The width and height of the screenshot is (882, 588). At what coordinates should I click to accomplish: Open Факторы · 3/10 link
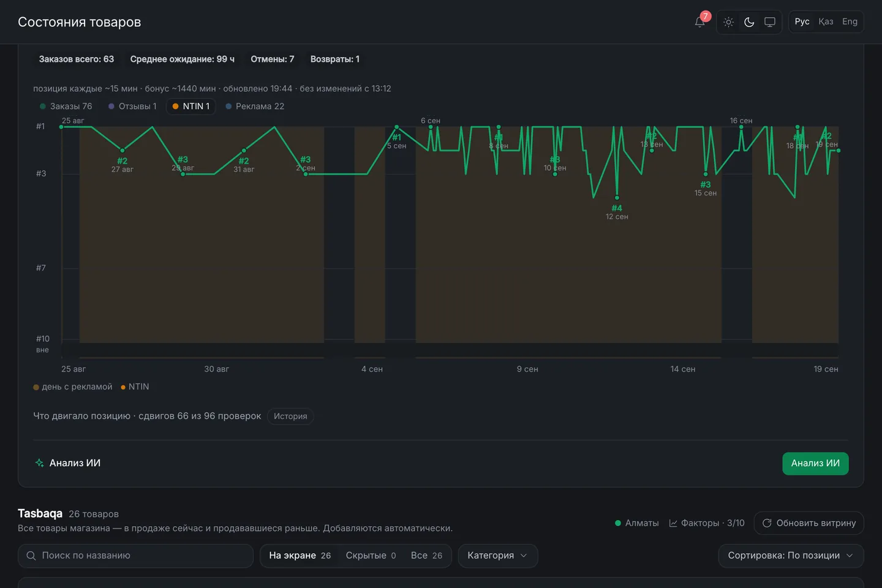pyautogui.click(x=707, y=523)
